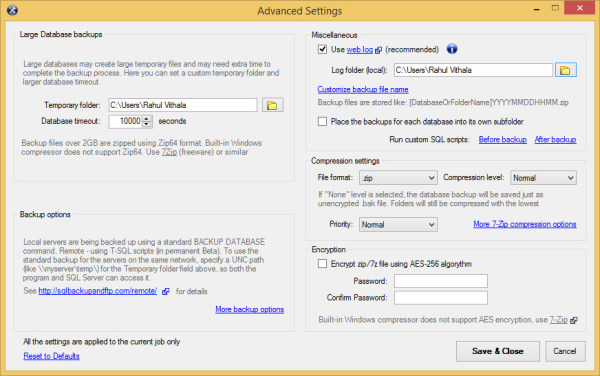Click the Database timeout value field
The image size is (600, 376).
point(126,121)
